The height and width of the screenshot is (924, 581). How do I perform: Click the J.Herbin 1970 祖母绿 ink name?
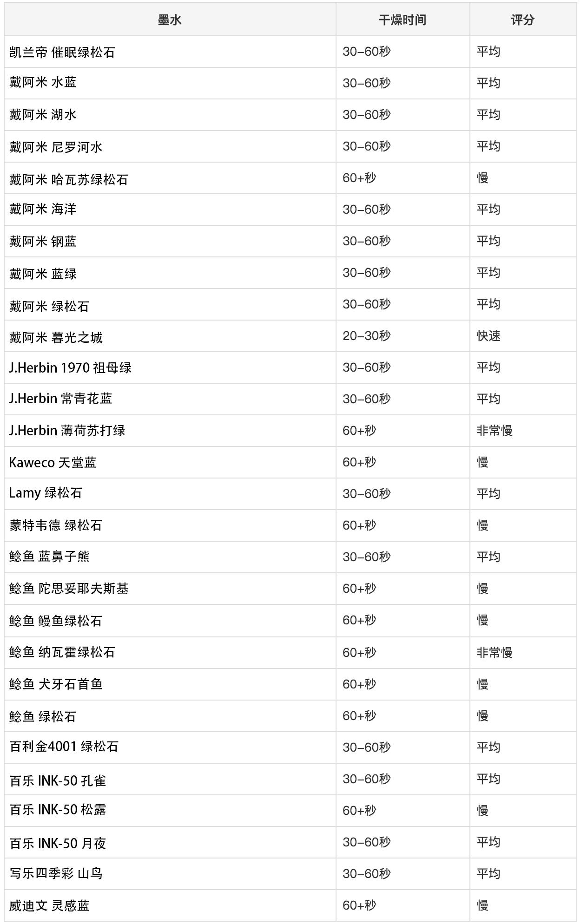click(x=70, y=368)
